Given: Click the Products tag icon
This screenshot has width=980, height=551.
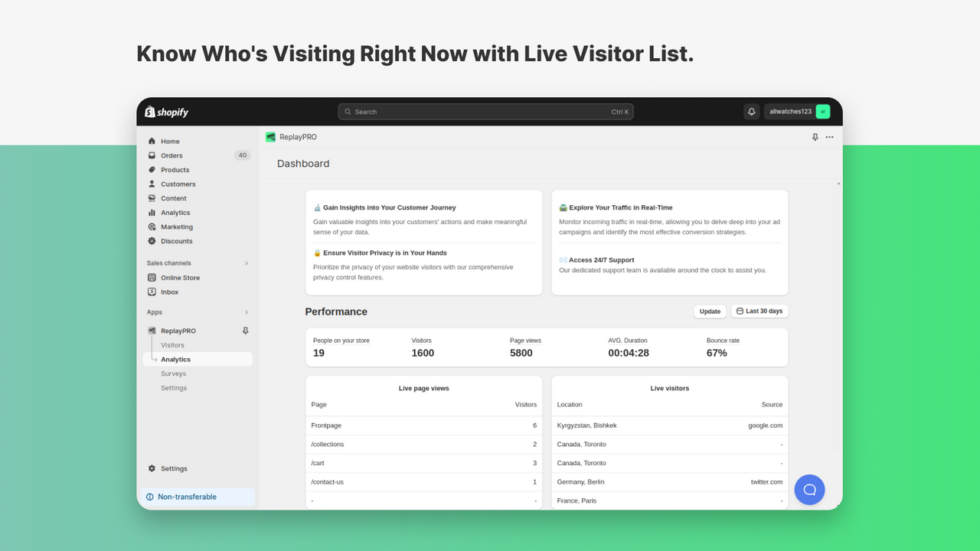Looking at the screenshot, I should pyautogui.click(x=153, y=169).
